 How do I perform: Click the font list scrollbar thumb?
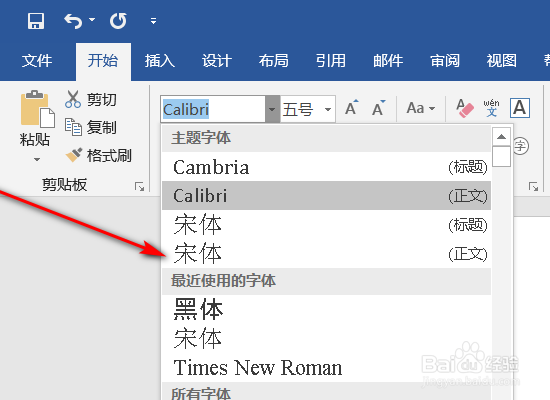(502, 156)
